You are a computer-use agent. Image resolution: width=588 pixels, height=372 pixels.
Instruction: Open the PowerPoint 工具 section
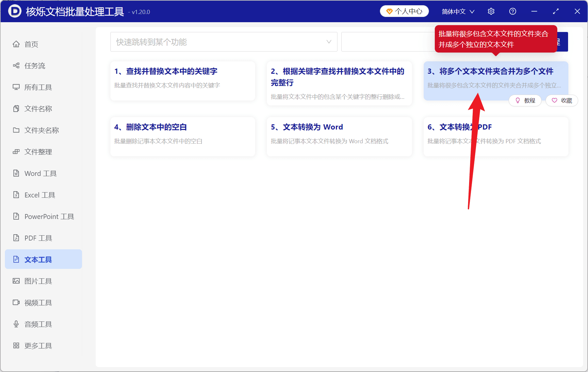pos(48,216)
